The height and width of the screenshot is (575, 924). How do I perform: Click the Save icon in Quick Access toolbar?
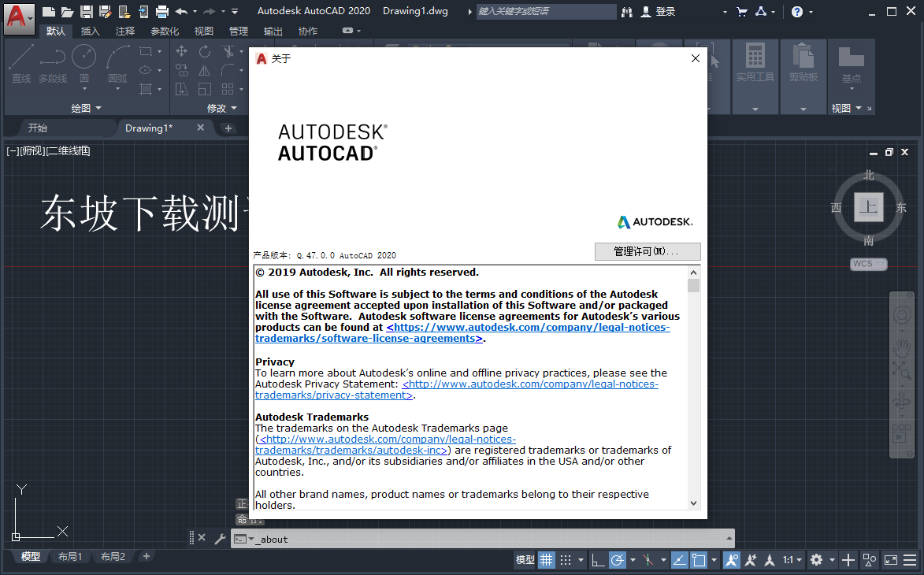click(x=87, y=11)
